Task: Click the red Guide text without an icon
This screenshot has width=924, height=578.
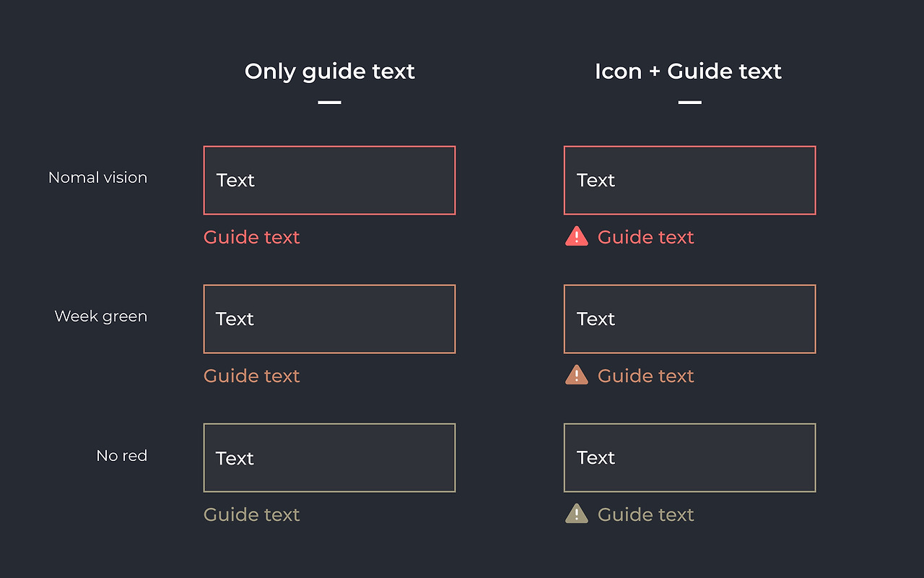Action: tap(251, 237)
